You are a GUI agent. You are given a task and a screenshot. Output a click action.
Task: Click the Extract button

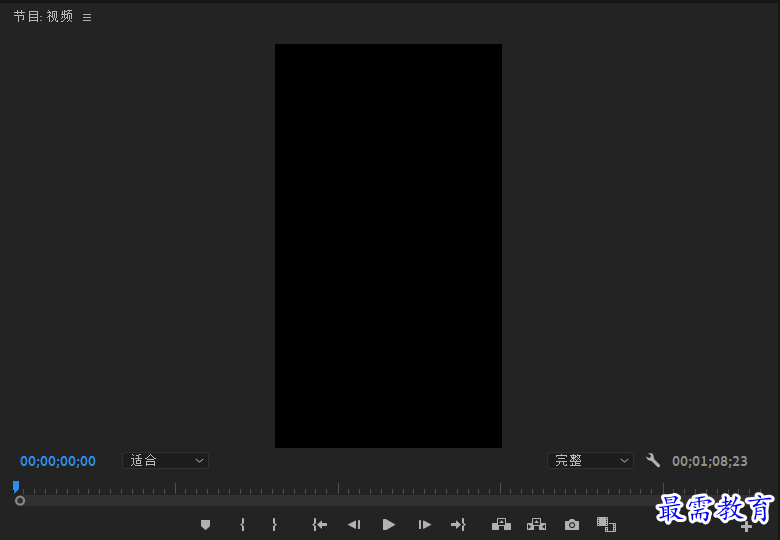point(536,524)
